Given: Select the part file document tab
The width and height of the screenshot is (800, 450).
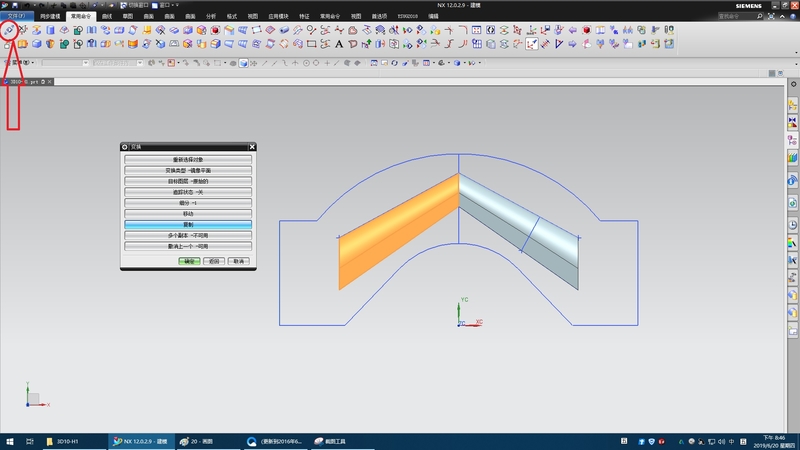Looking at the screenshot, I should [x=28, y=82].
